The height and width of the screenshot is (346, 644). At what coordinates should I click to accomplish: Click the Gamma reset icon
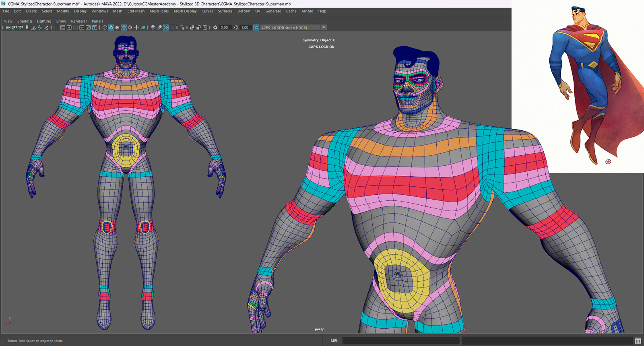coord(236,27)
